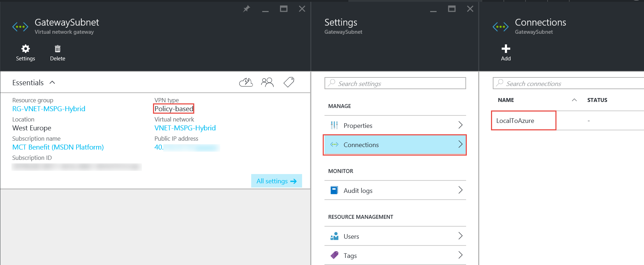Click the GatewaySubnet virtual network gateway icon
The width and height of the screenshot is (644, 265).
[20, 27]
